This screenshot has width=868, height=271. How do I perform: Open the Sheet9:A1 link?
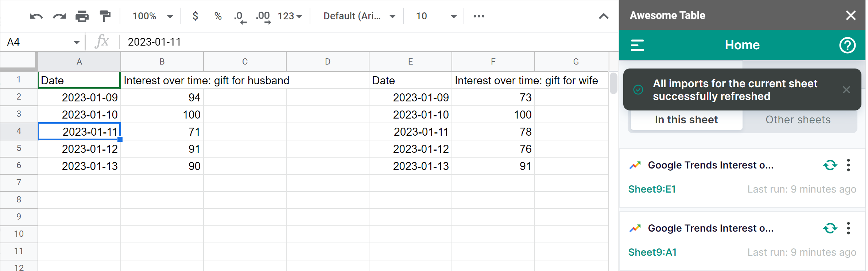click(652, 252)
